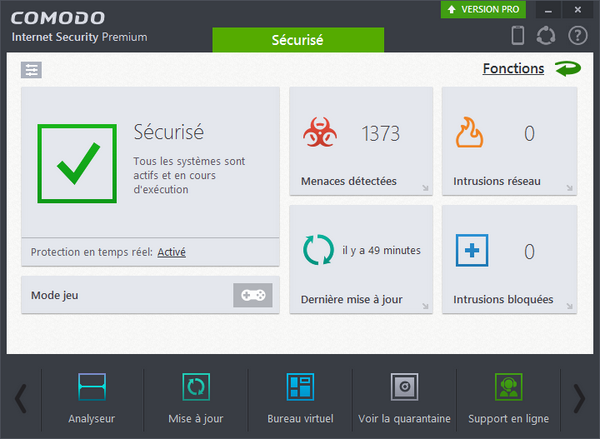The image size is (600, 439).
Task: Click the teal update arrows icon
Action: tap(318, 250)
